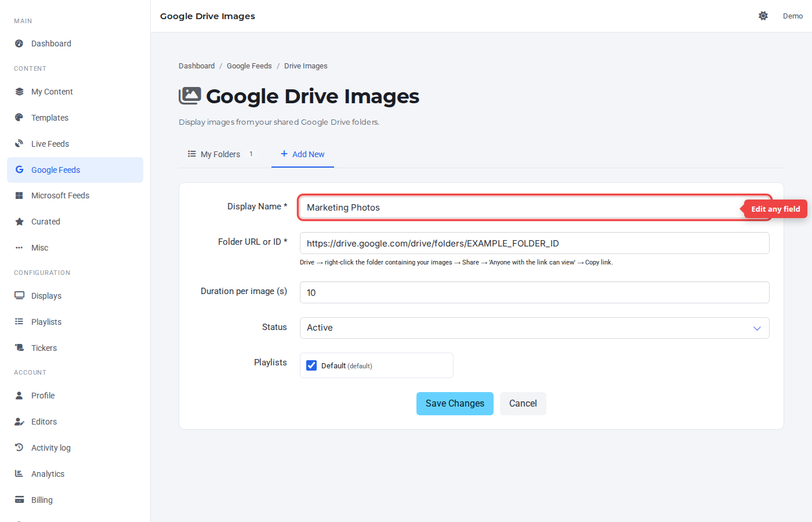The image size is (812, 522).
Task: Click the Cancel button
Action: click(523, 404)
